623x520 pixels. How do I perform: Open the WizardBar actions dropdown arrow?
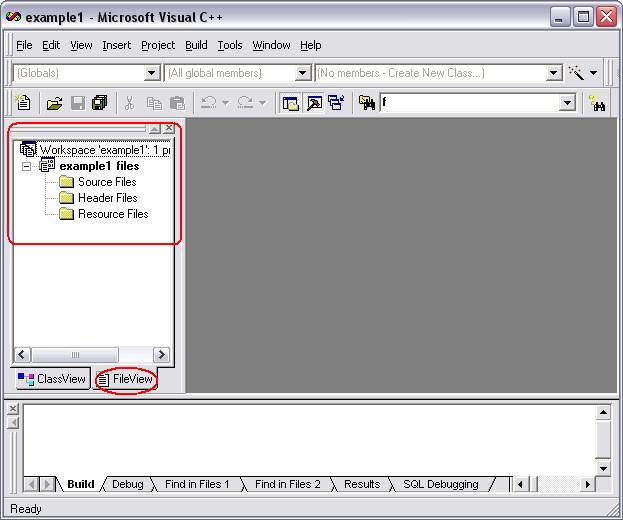coord(593,73)
